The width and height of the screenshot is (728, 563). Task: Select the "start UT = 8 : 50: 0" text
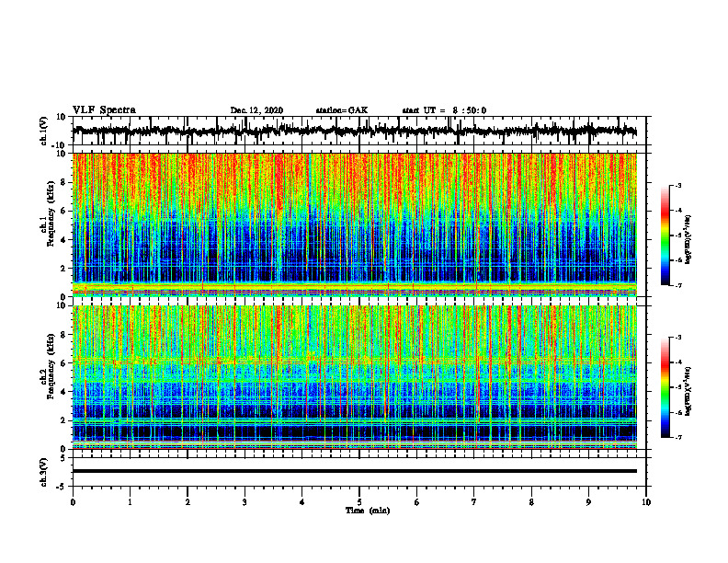(444, 110)
